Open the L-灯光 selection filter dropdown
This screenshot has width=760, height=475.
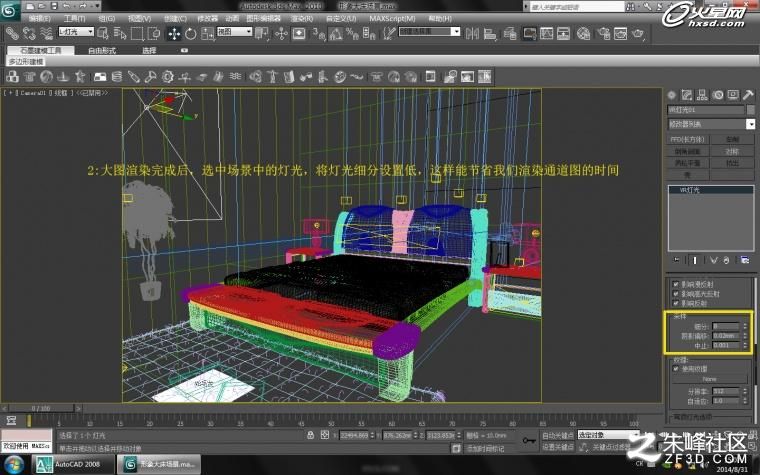tap(76, 32)
